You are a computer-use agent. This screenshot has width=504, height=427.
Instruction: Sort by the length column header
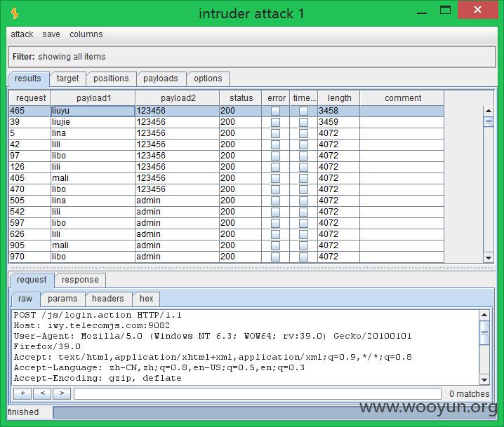click(339, 98)
